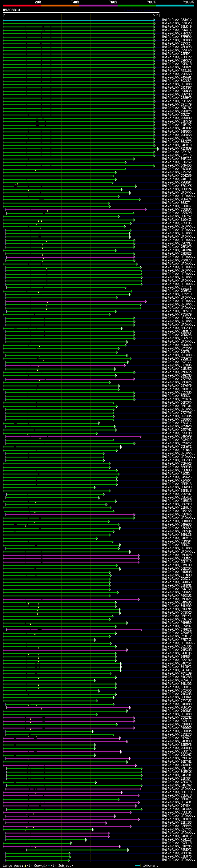Open hit UniRef100_C5WX74
The width and height of the screenshot is (197, 868).
coord(177,115)
